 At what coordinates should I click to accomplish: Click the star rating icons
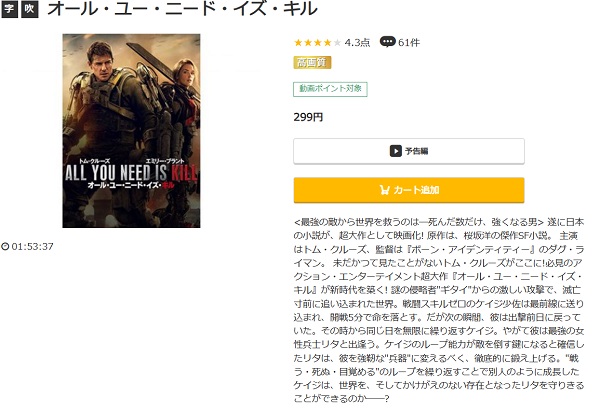click(x=317, y=42)
